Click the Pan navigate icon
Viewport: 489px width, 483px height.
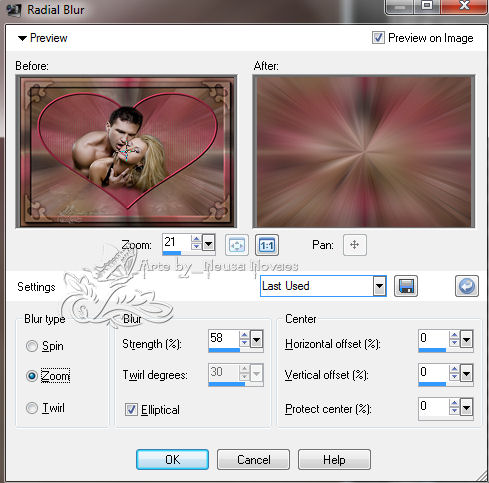pos(355,245)
